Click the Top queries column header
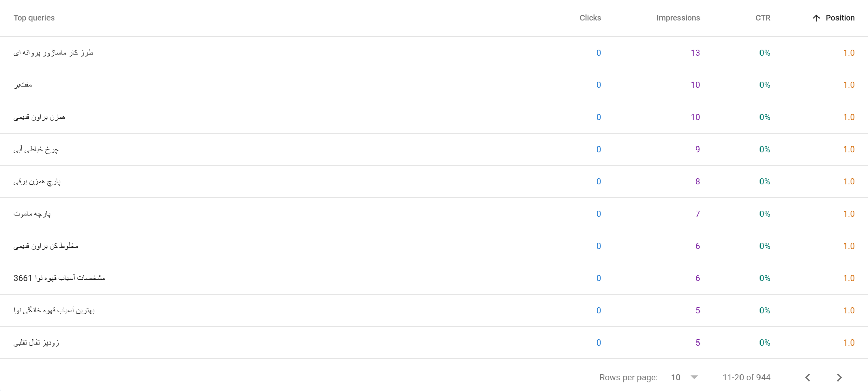This screenshot has height=391, width=868. coord(34,18)
